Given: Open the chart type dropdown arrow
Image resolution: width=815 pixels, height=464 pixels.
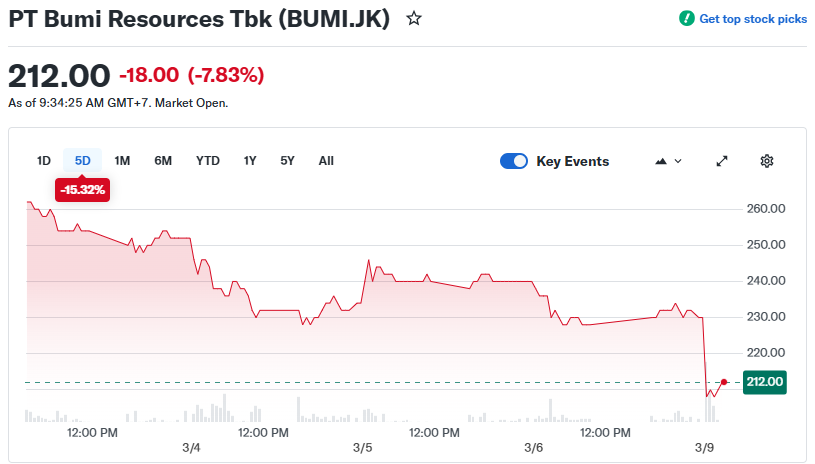Looking at the screenshot, I should [x=678, y=161].
